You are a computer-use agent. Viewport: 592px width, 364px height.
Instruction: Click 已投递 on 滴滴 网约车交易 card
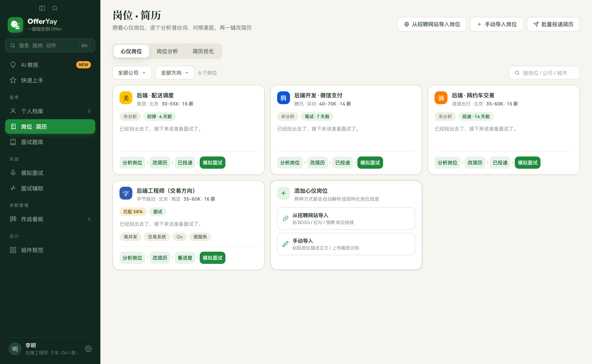[x=500, y=162]
